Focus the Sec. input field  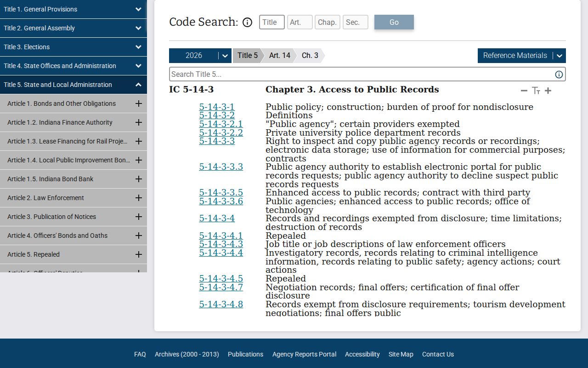click(x=356, y=22)
